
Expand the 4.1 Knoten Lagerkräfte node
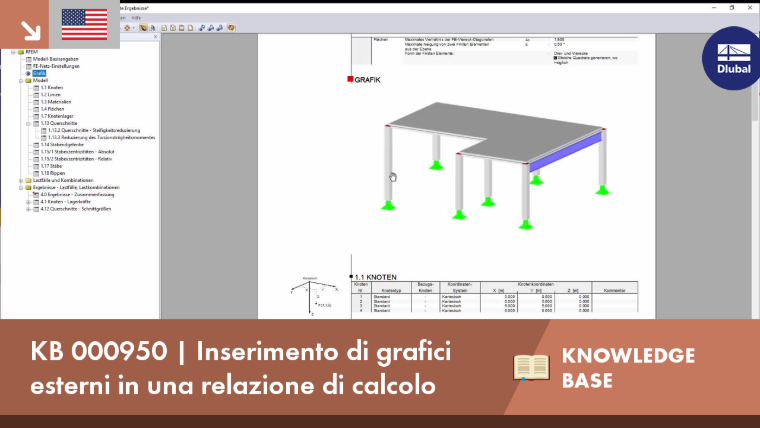(x=29, y=202)
